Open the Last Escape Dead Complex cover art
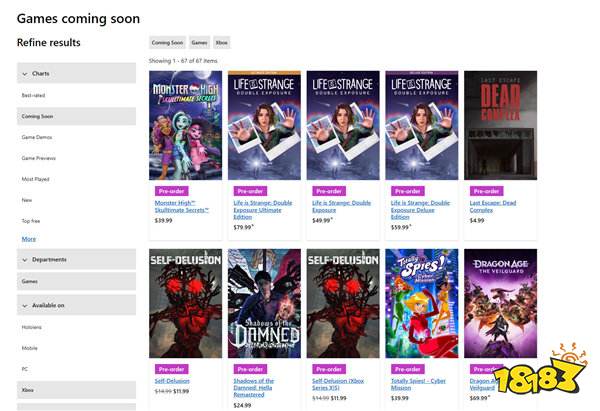This screenshot has height=411, width=600. (x=501, y=125)
